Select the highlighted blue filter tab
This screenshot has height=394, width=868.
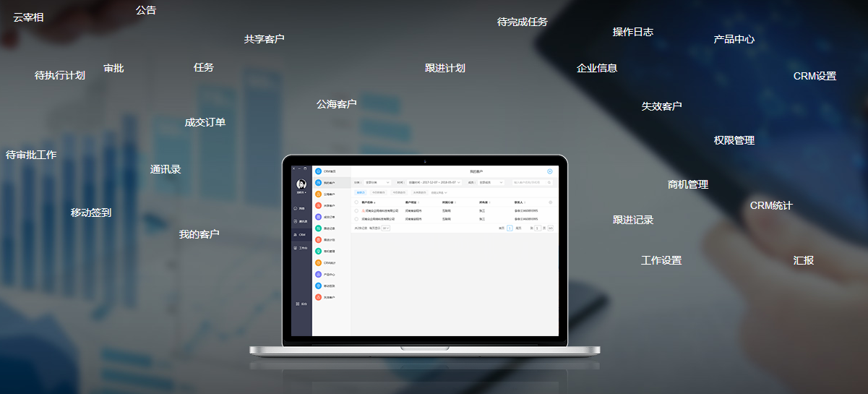[x=361, y=193]
